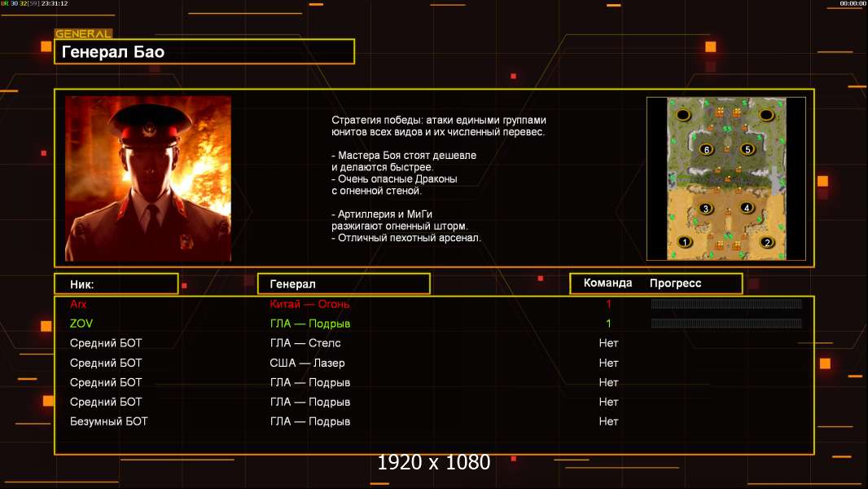Click start position 6 on the map
The image size is (868, 489).
point(706,149)
